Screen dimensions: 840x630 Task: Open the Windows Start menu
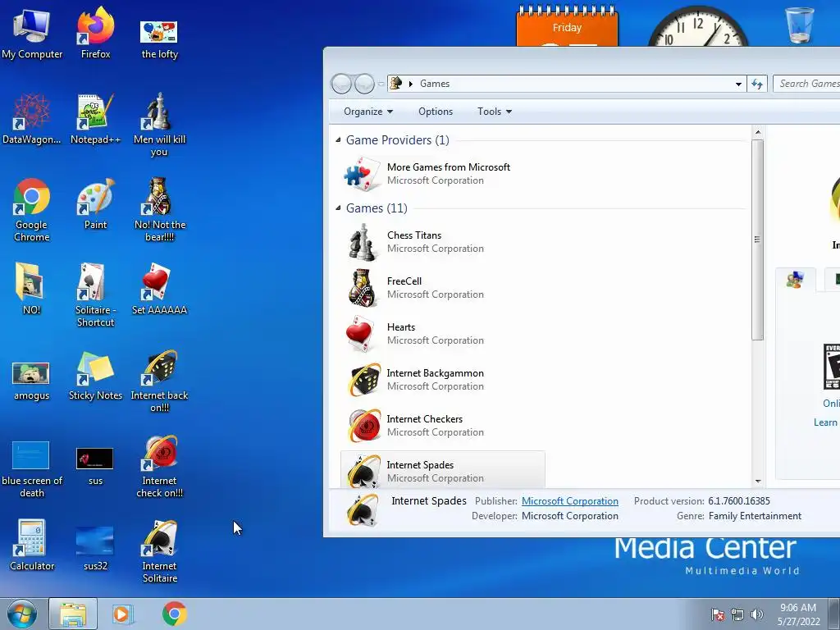point(22,614)
